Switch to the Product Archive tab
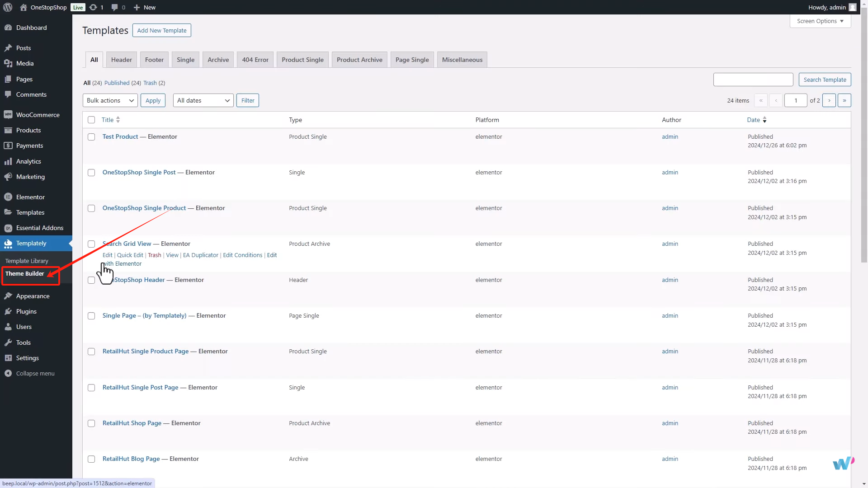The height and width of the screenshot is (488, 868). click(359, 59)
